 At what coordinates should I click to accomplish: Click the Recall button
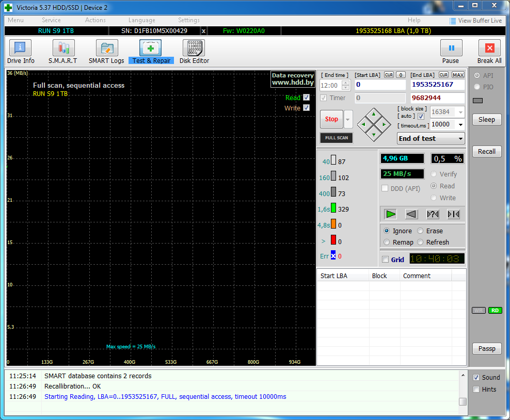tap(487, 152)
